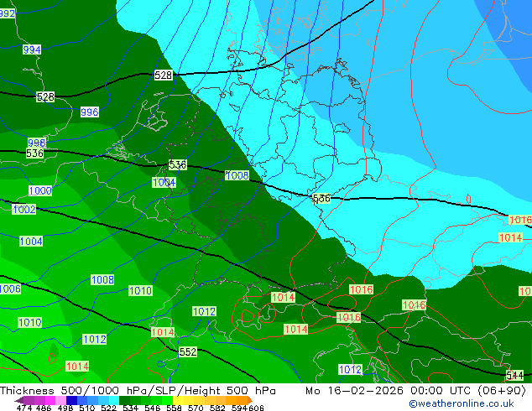
Task: Click the blue 1000 isobar label
Action: coord(40,190)
